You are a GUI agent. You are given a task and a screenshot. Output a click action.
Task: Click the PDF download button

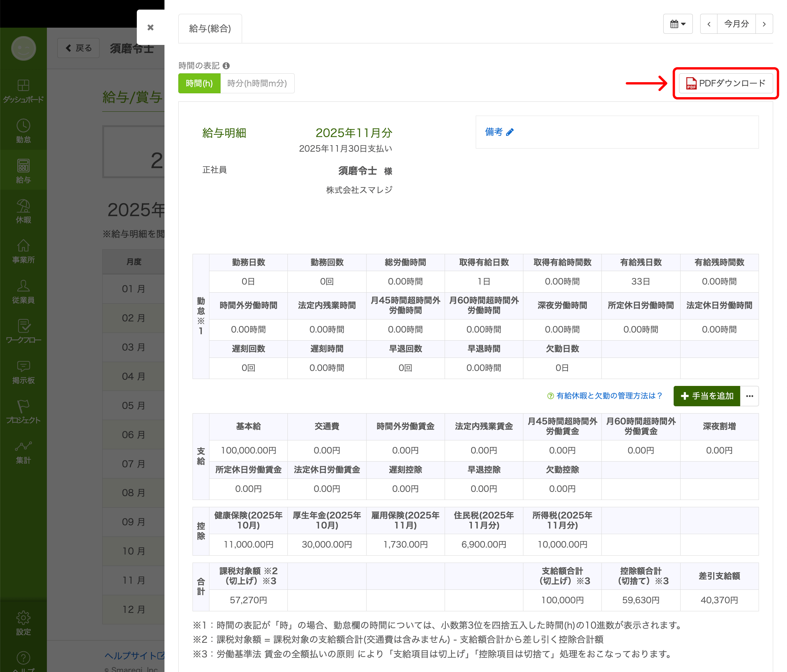point(726,83)
